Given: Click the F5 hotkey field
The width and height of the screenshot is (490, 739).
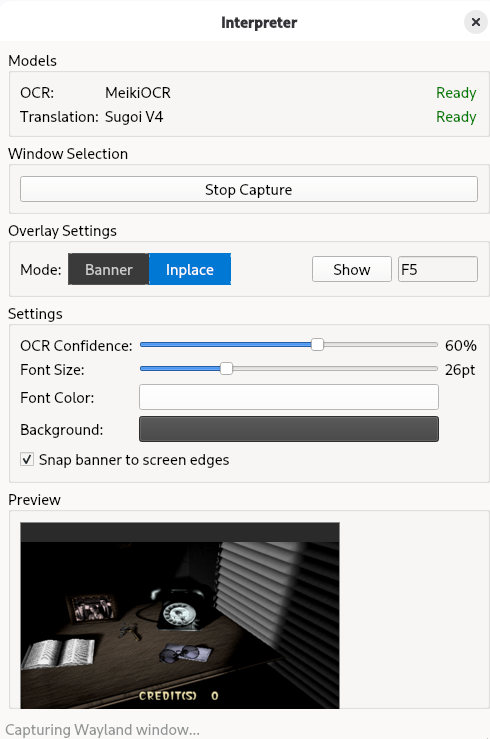Looking at the screenshot, I should [438, 270].
